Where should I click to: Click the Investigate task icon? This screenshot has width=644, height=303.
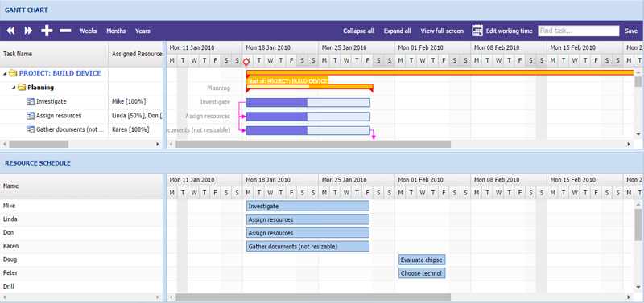tap(31, 102)
